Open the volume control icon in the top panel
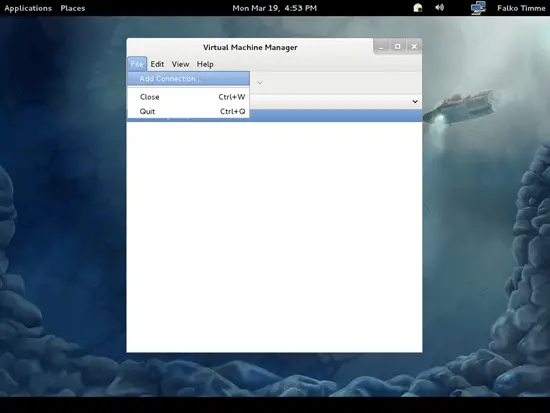This screenshot has width=550, height=413. 440,7
